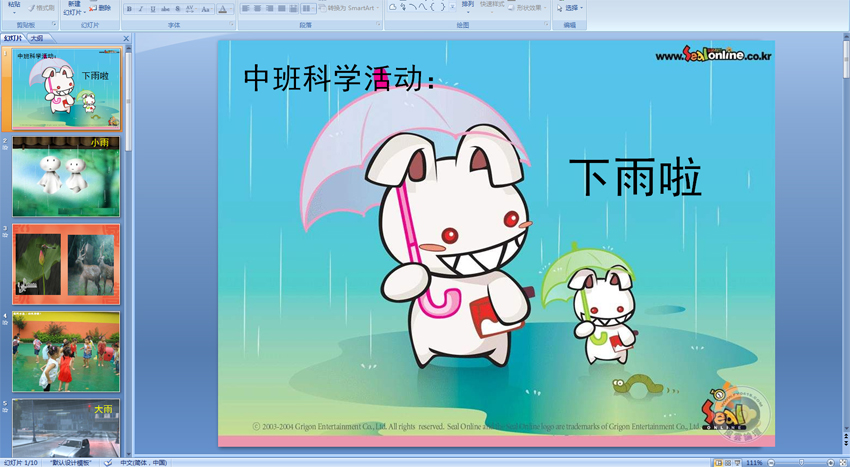Toggle bold formatting in the font group
This screenshot has height=467, width=850.
pyautogui.click(x=129, y=9)
